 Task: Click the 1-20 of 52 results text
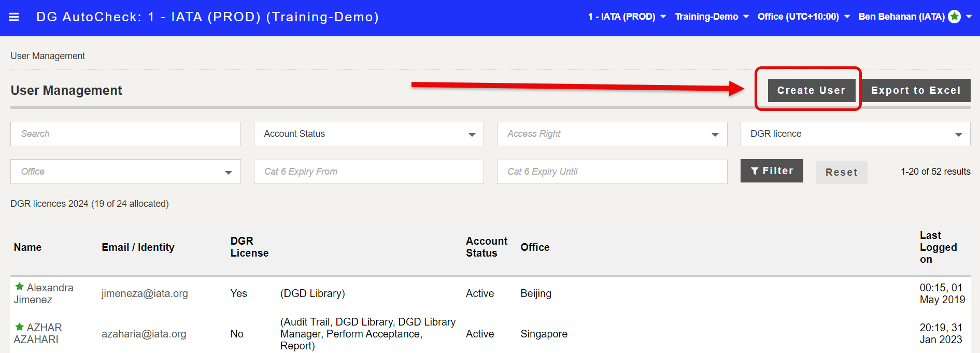pos(935,172)
